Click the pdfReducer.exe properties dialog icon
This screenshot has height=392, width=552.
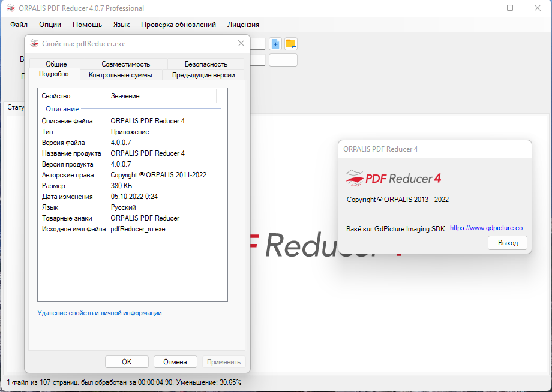coord(34,44)
